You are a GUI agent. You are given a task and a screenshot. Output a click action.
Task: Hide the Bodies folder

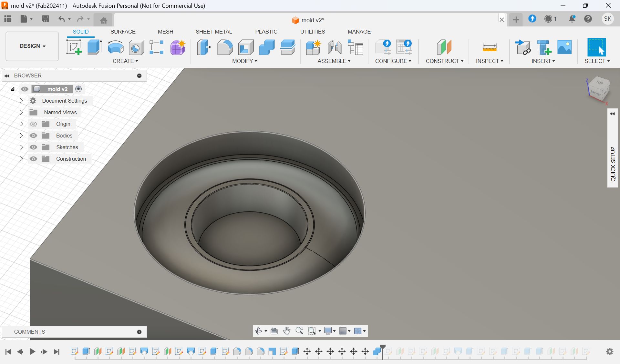tap(33, 136)
